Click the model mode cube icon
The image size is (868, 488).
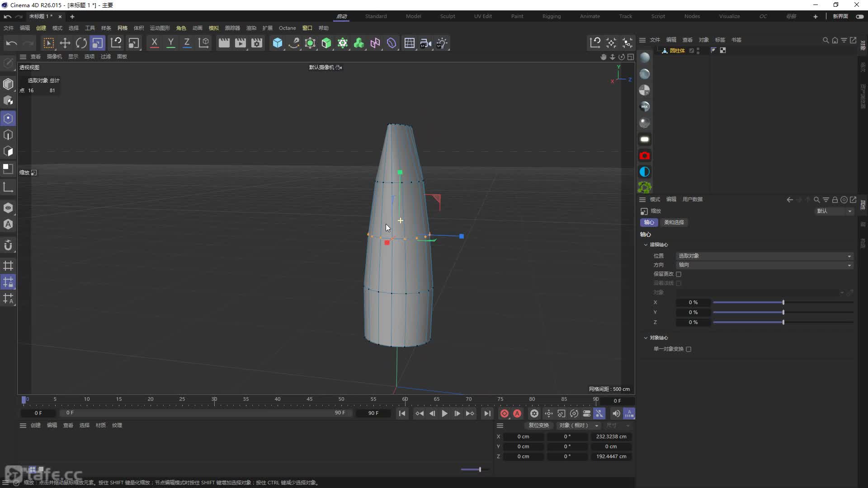pyautogui.click(x=8, y=84)
